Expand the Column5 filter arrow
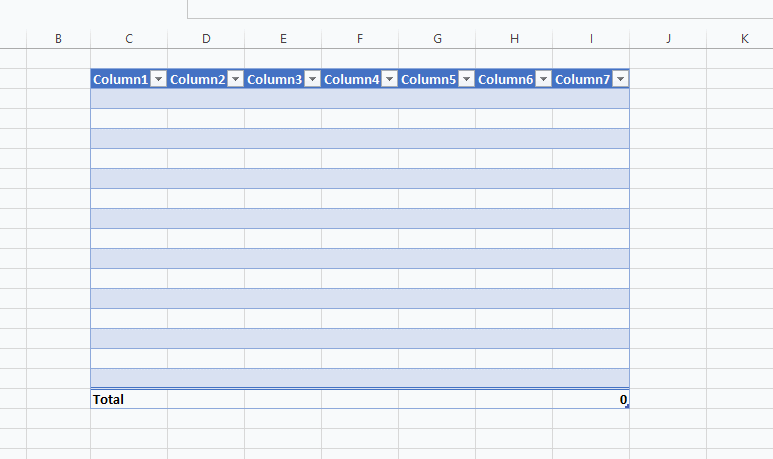 (466, 80)
